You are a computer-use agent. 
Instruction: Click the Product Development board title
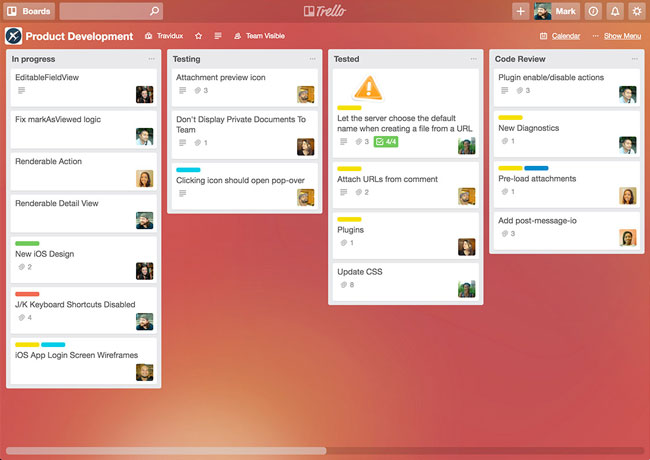click(79, 36)
